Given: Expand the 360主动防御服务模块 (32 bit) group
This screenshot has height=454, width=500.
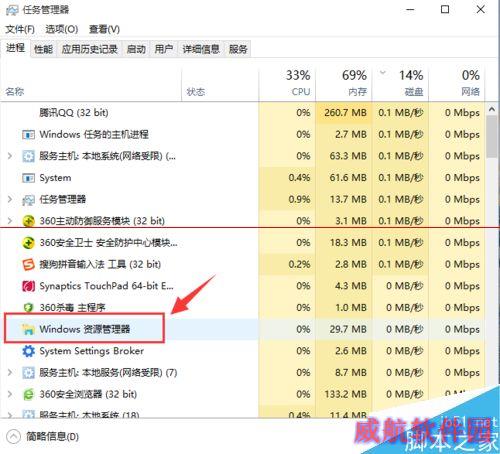Looking at the screenshot, I should (x=10, y=221).
